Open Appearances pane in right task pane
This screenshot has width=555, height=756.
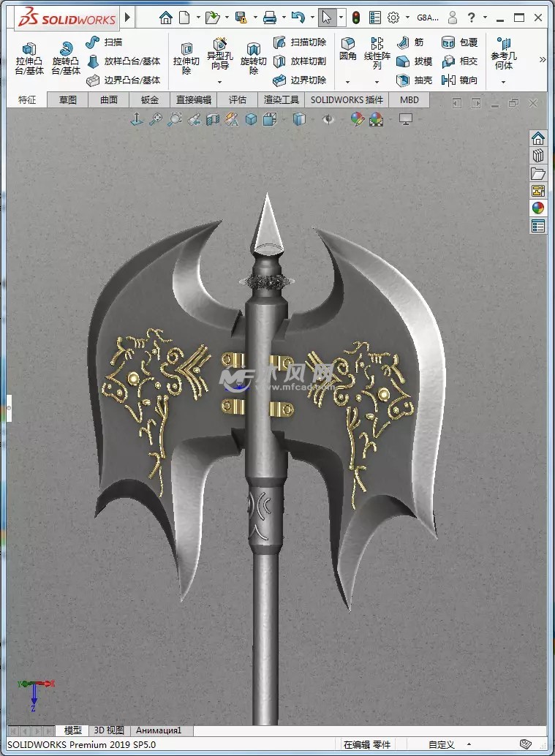[x=538, y=208]
